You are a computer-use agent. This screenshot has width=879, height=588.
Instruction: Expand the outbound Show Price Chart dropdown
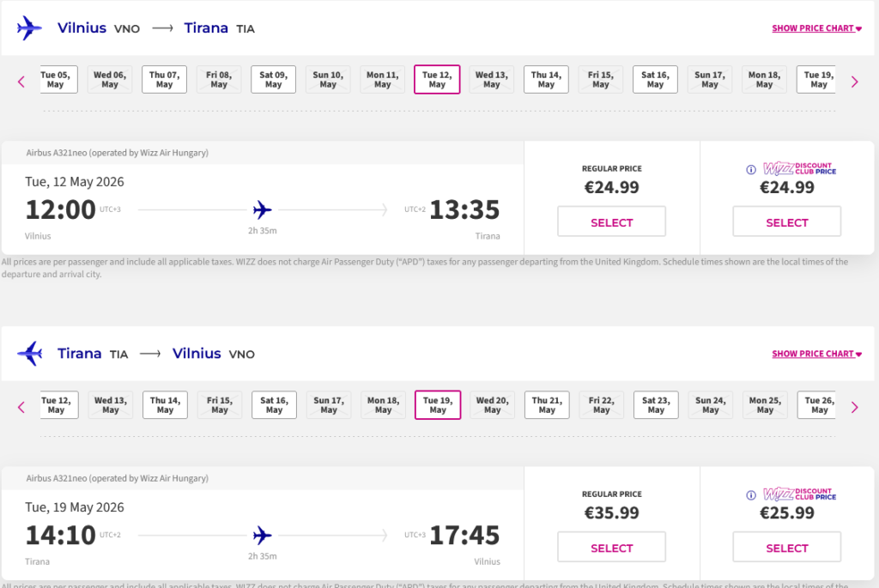pos(816,28)
